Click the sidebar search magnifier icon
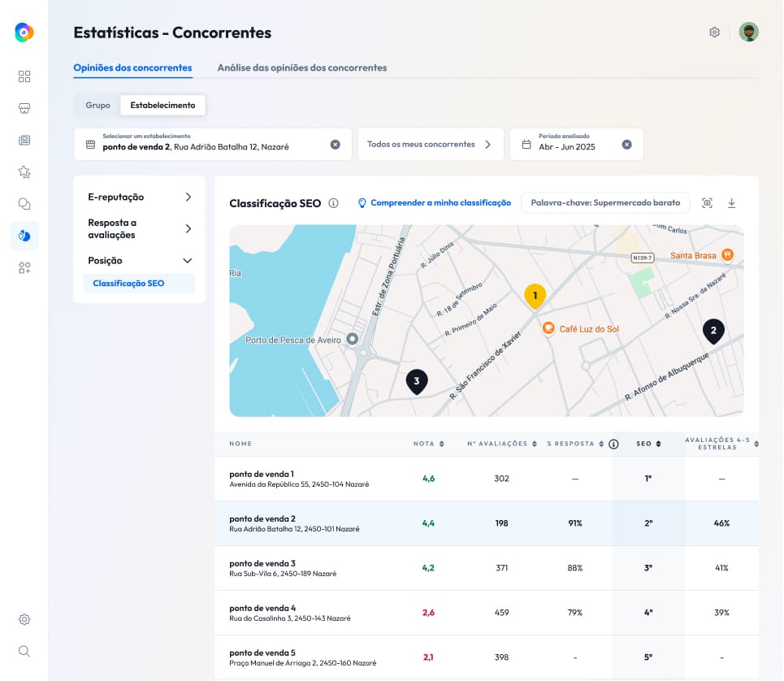This screenshot has height=681, width=784. click(24, 651)
